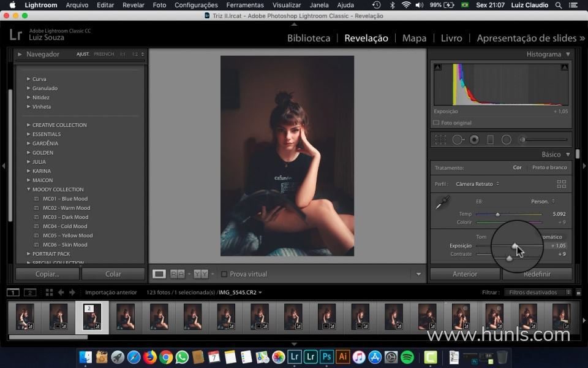588x368 pixels.
Task: Enable the Prova virtual checkbox
Action: click(x=224, y=274)
